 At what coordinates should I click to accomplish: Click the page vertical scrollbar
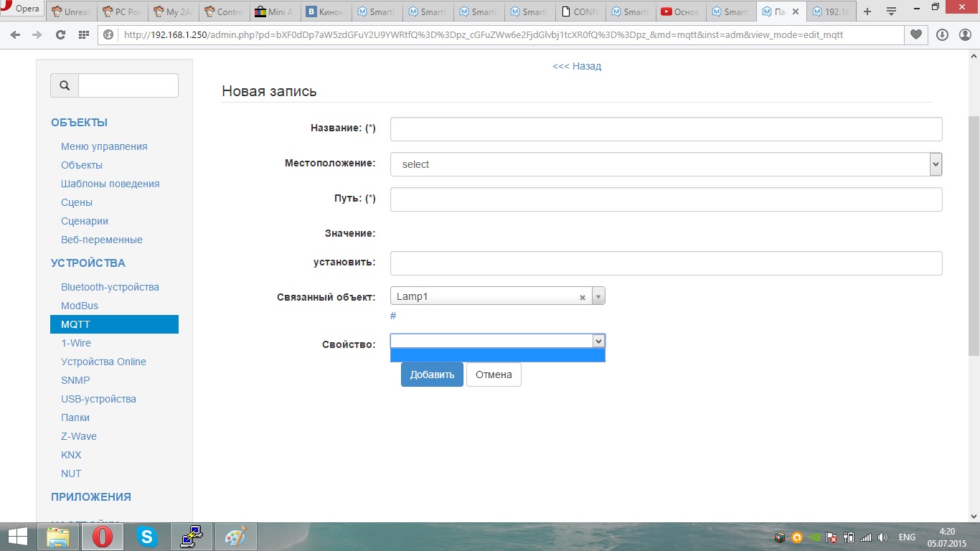pos(974,237)
